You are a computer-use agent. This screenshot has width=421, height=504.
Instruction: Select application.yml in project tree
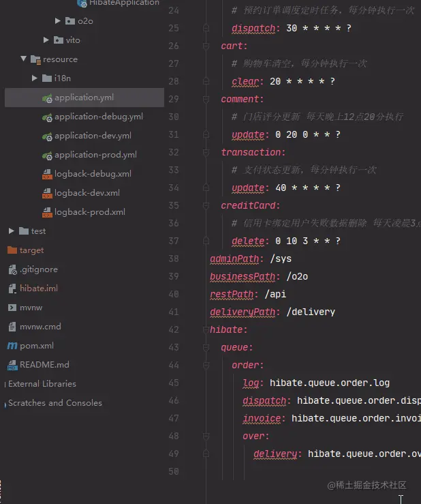(x=84, y=98)
